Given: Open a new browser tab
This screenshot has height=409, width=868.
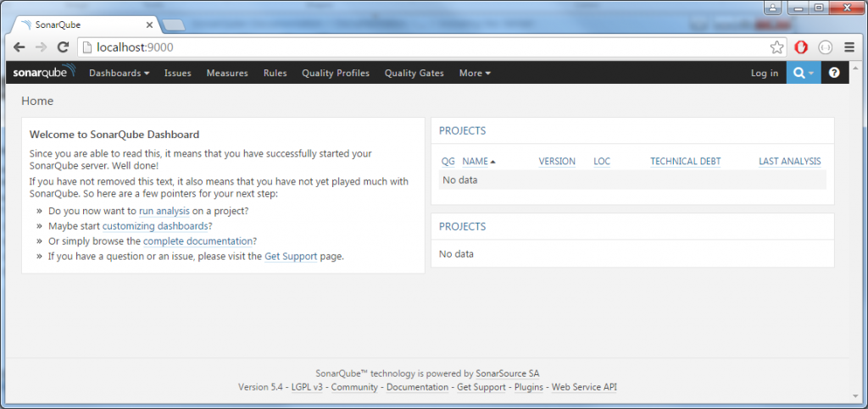Looking at the screenshot, I should coord(173,25).
